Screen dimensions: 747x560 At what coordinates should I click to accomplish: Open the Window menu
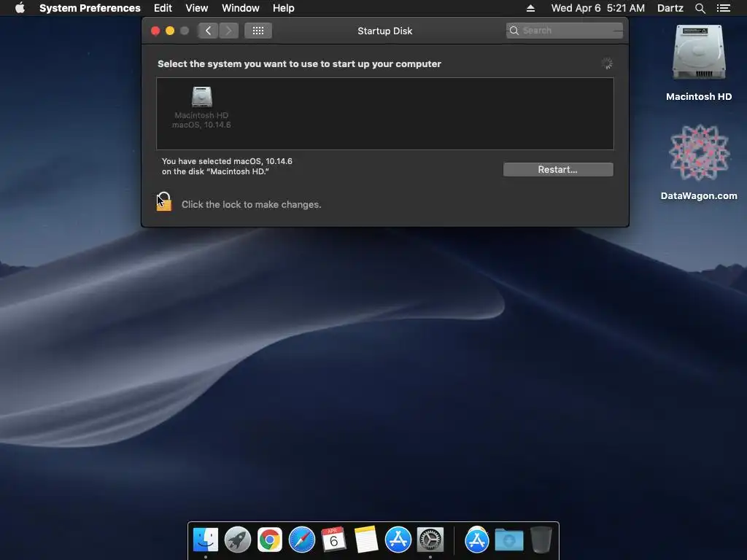pos(241,8)
